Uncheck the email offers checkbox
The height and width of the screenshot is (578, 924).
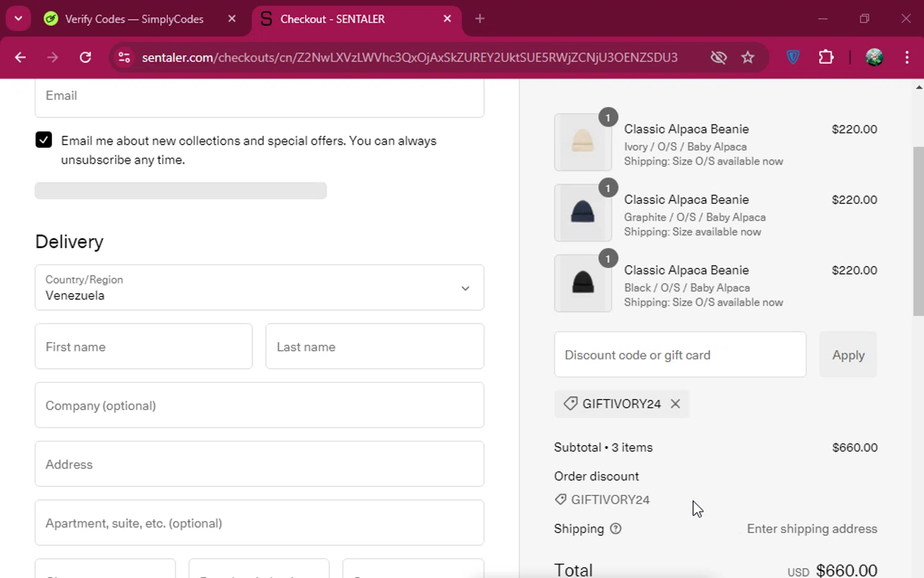coord(44,140)
